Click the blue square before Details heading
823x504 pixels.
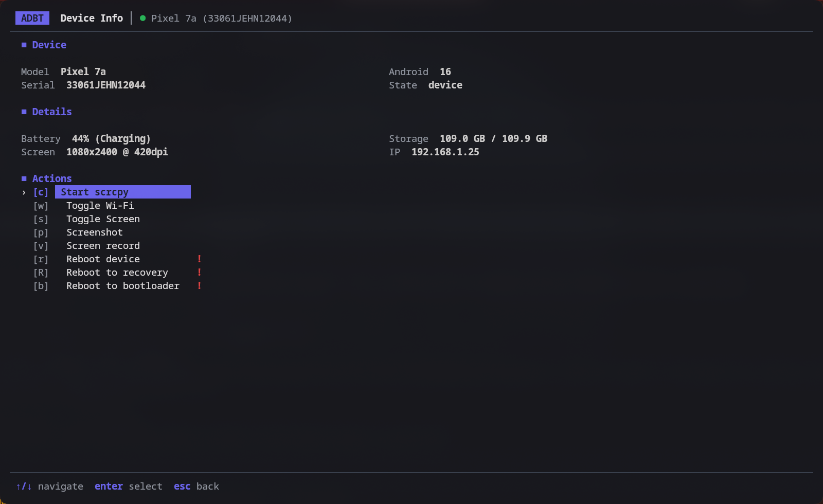(24, 112)
